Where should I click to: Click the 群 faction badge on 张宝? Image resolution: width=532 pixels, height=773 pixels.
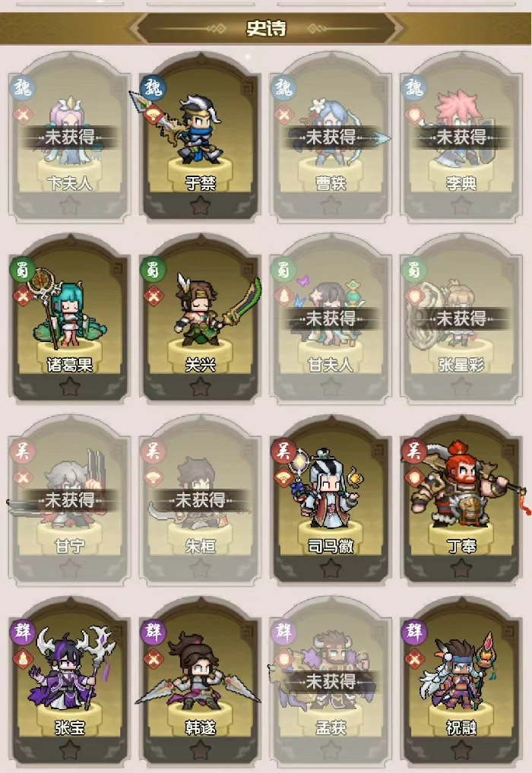[22, 632]
